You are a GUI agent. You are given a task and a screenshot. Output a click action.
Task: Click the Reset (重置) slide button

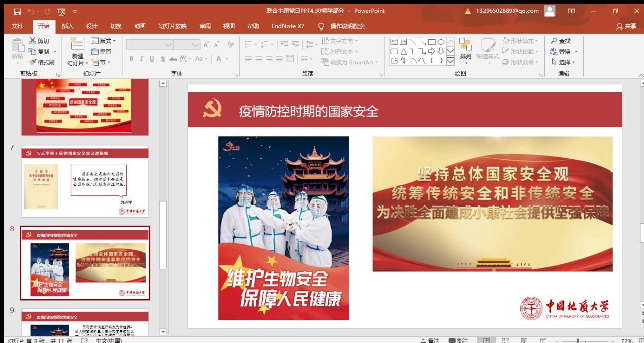pyautogui.click(x=101, y=51)
